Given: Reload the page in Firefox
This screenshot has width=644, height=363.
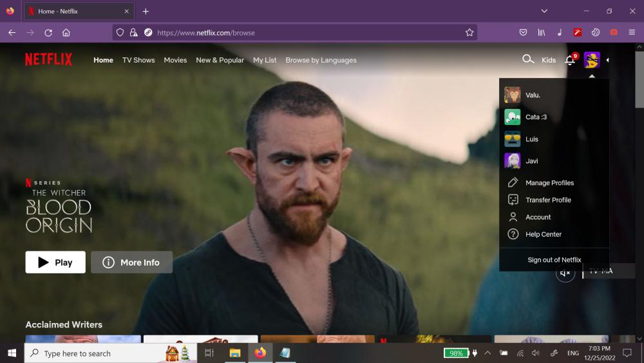Looking at the screenshot, I should 48,32.
